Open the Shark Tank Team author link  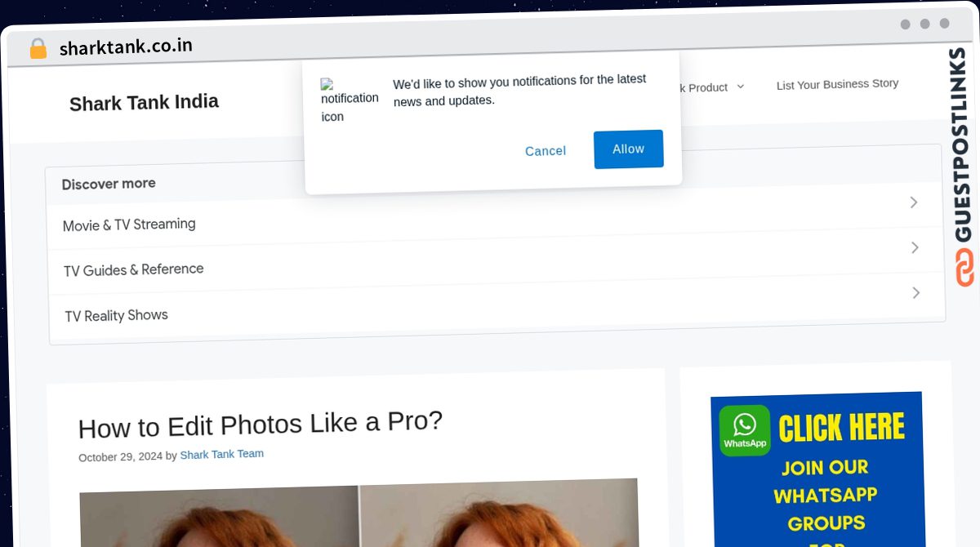[222, 455]
